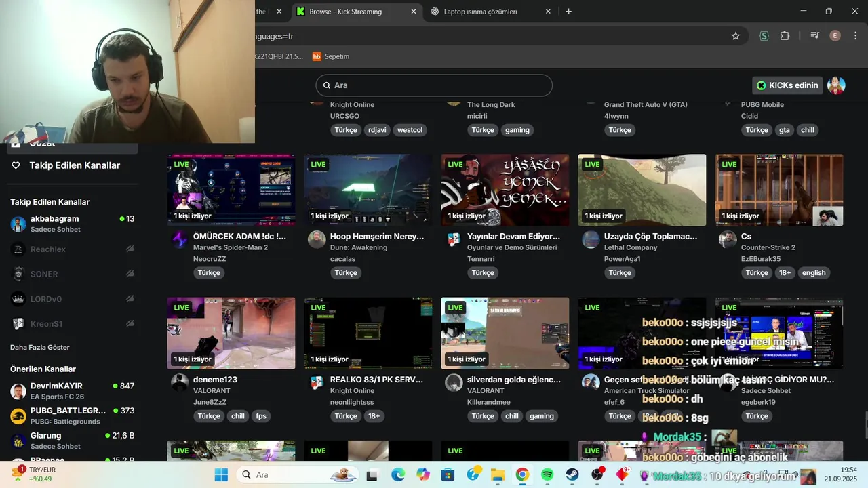This screenshot has height=488, width=868.
Task: Open DevrimKAYIR recommended channel
Action: [x=73, y=391]
